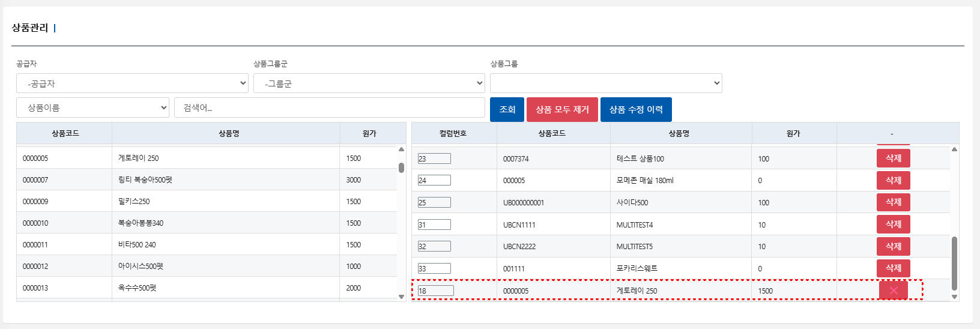
Task: Select 밀키스250 product row
Action: coord(207,201)
